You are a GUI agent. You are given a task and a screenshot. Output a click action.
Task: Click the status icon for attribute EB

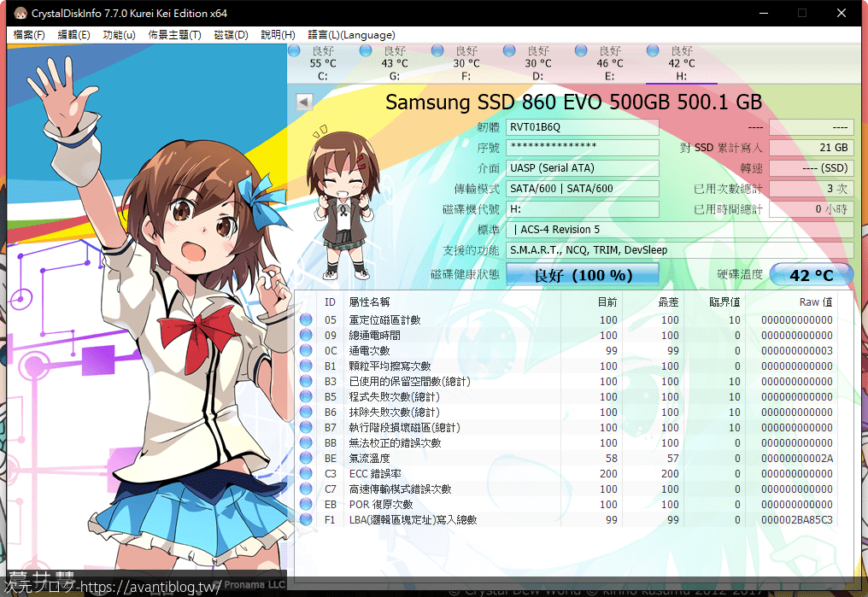click(x=306, y=505)
